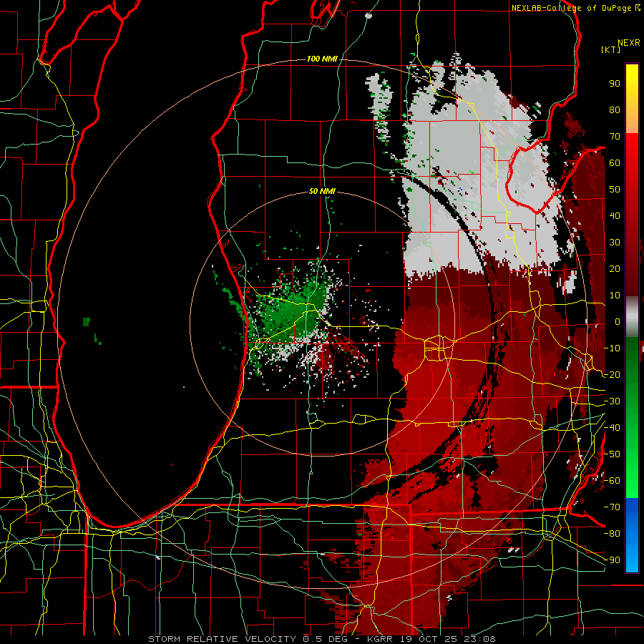Click the isolated green echo block over Lake Michigan

pyautogui.click(x=87, y=321)
